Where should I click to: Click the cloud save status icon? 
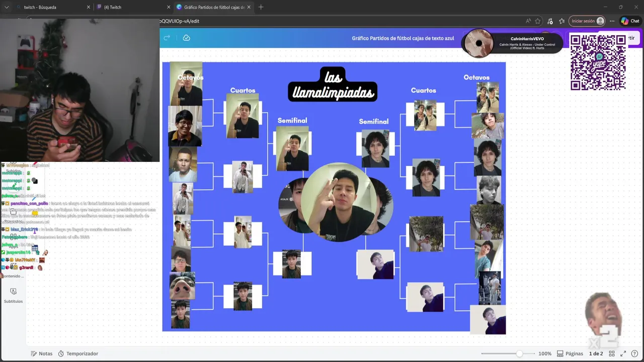point(186,38)
